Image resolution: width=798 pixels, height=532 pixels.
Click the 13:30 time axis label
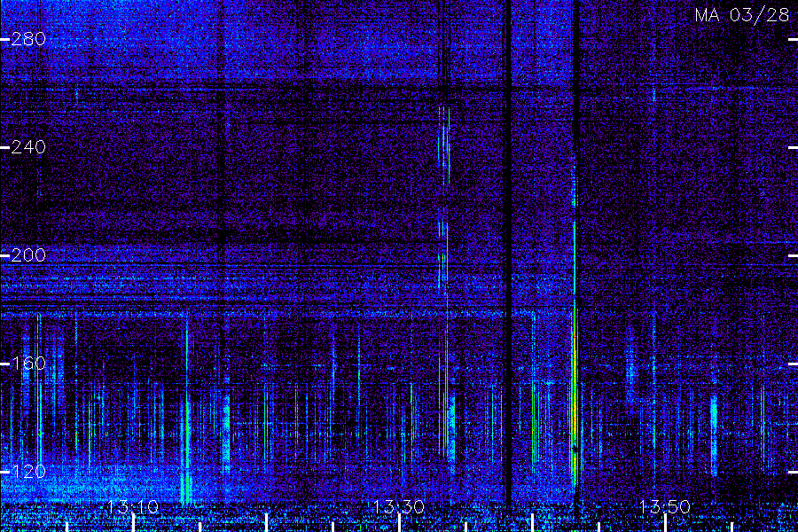399,506
